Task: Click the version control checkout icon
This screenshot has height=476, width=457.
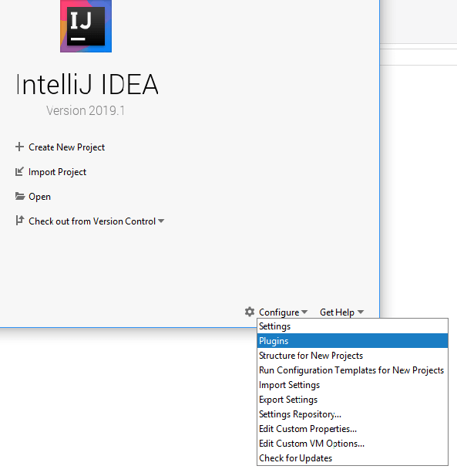Action: point(20,221)
